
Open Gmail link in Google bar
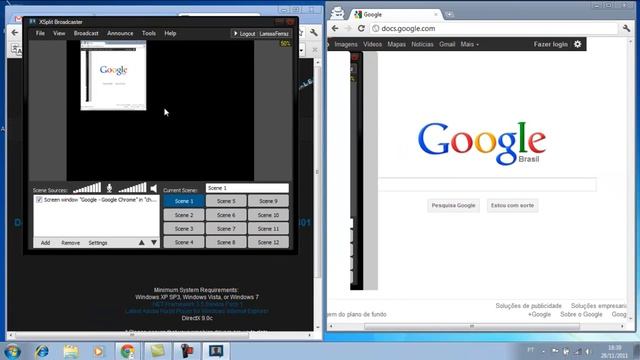pos(447,44)
